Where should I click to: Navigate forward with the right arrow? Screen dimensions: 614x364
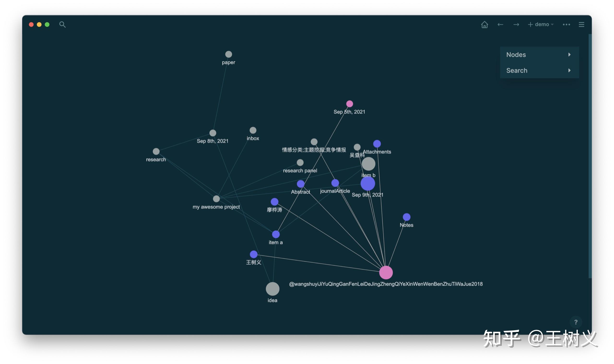point(516,24)
